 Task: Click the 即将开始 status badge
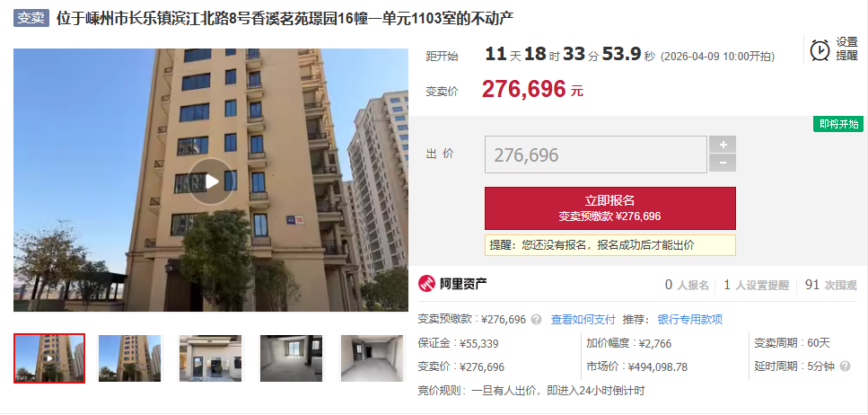[x=838, y=124]
